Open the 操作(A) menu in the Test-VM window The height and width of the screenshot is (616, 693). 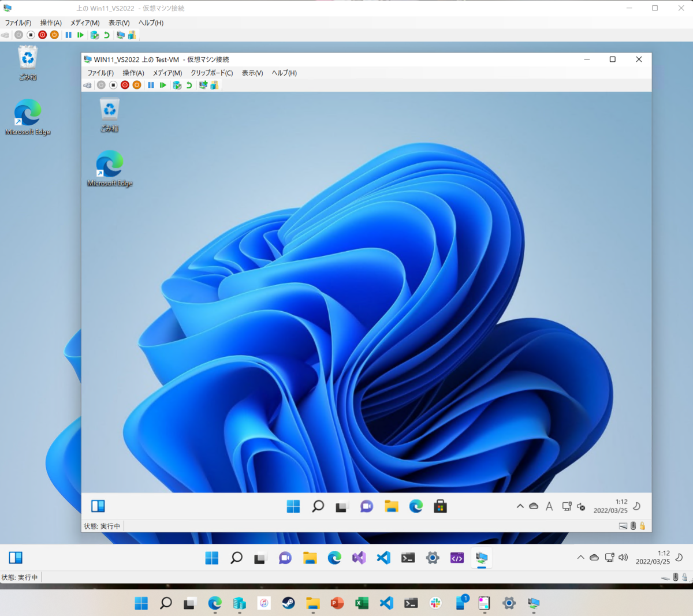pos(133,73)
